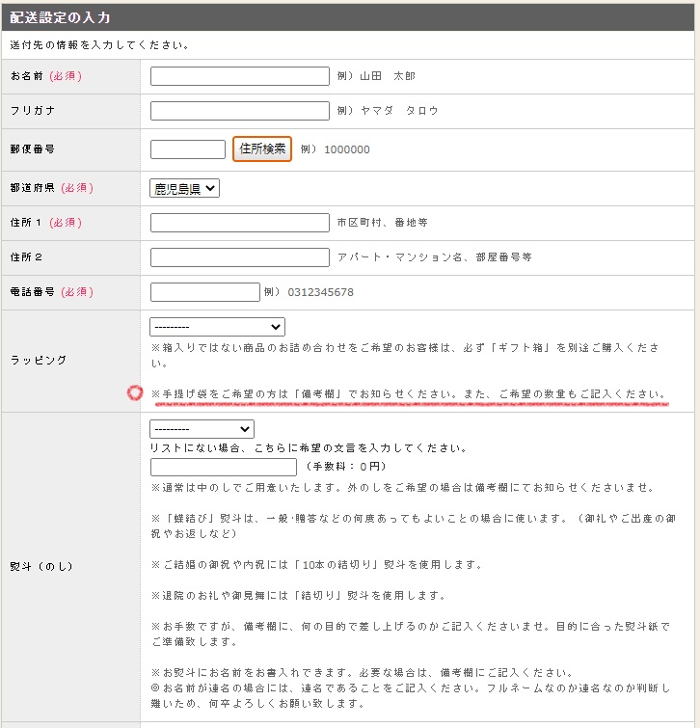Click the 送付先の情報を入力してください instruction text
This screenshot has width=700, height=728.
pos(99,45)
